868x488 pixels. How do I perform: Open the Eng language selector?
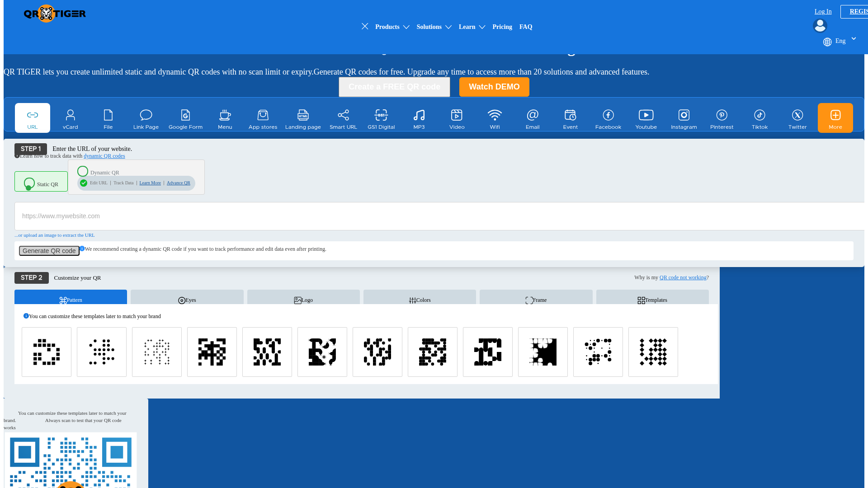(840, 41)
